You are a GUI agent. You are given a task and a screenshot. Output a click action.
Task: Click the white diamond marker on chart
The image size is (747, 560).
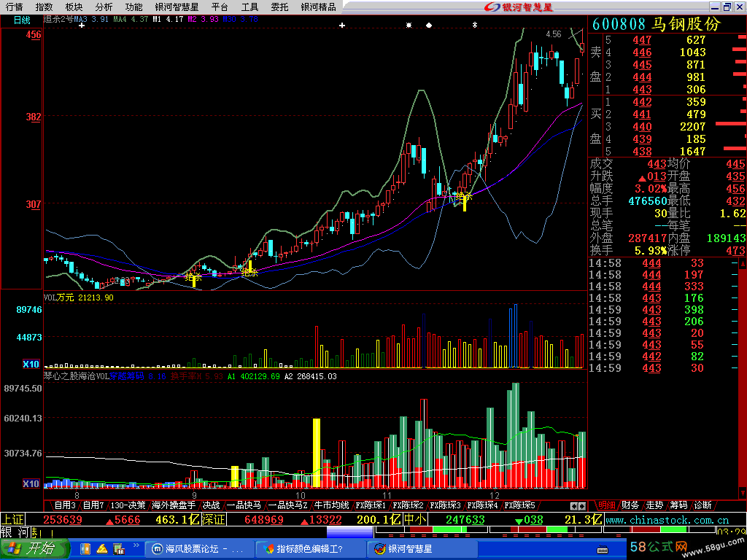click(x=429, y=26)
